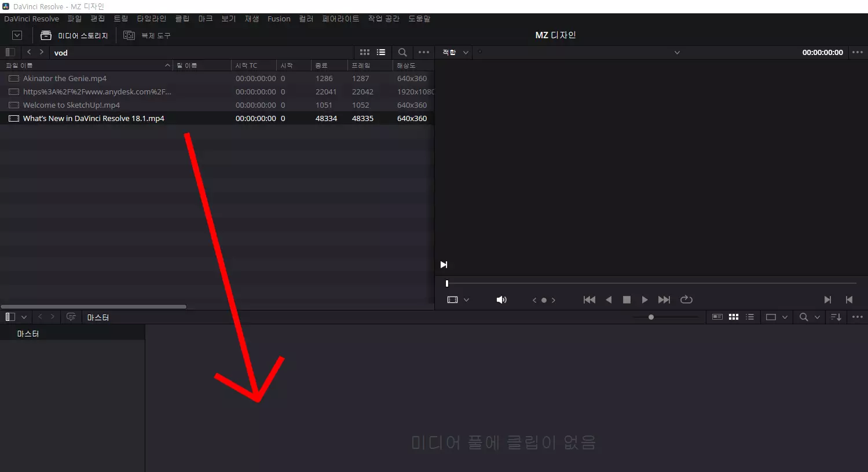Click the viewer scrub bar playhead
The image size is (868, 472).
click(x=446, y=283)
